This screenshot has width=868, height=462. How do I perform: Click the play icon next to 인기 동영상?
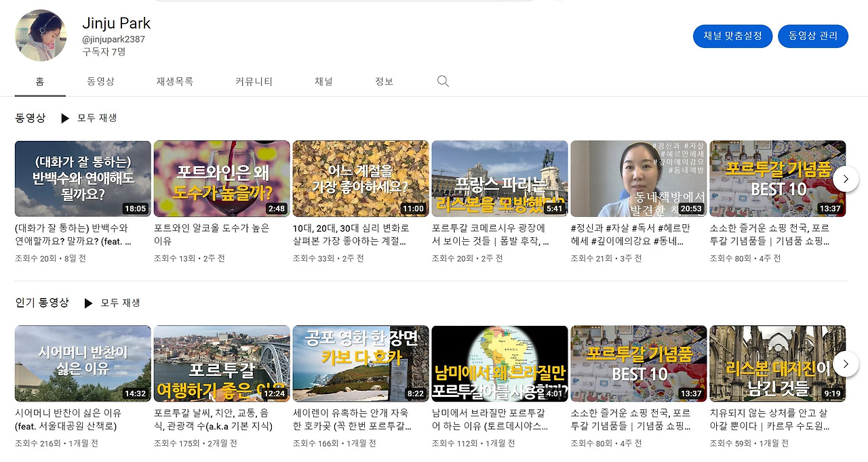pyautogui.click(x=88, y=303)
